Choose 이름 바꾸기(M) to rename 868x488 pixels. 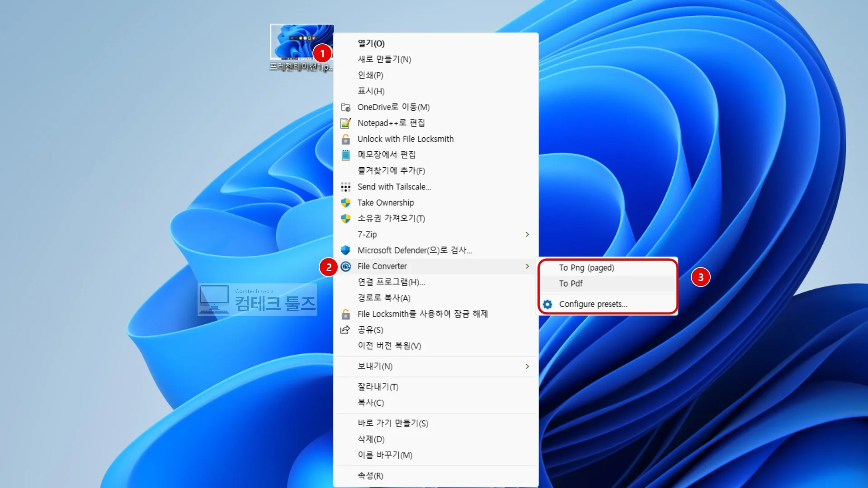[436, 455]
